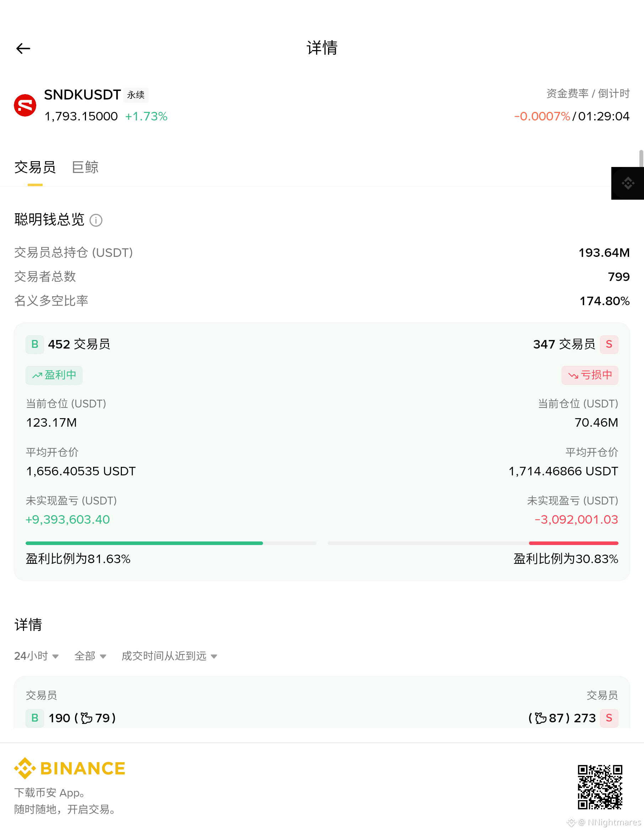Tap the Binance logo in footer
644x831 pixels.
pyautogui.click(x=70, y=768)
